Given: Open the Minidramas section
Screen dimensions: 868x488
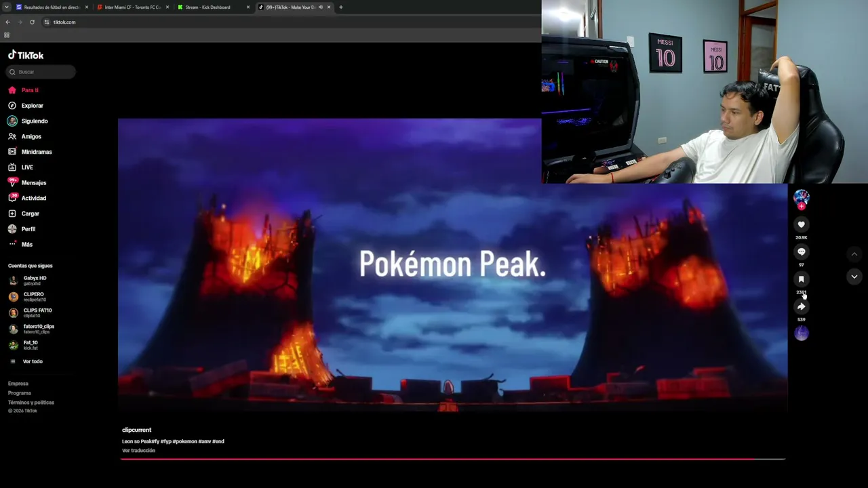Looking at the screenshot, I should click(37, 152).
